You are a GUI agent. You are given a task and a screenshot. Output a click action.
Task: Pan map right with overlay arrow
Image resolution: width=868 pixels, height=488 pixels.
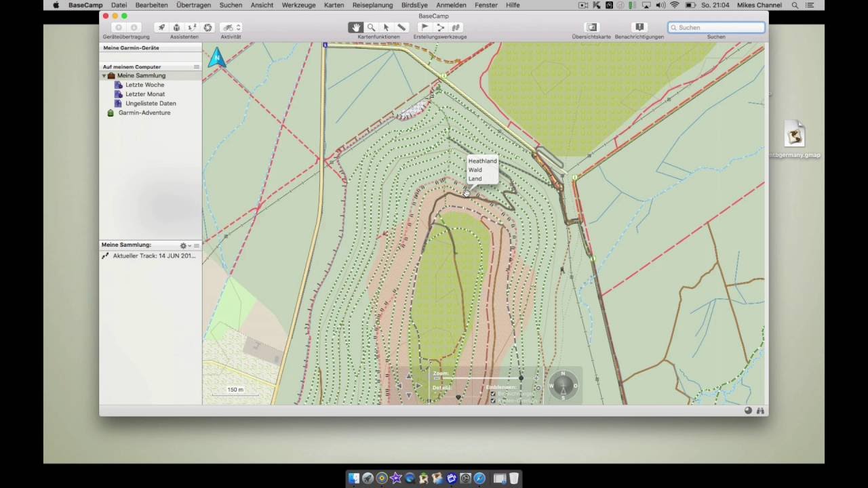click(418, 386)
